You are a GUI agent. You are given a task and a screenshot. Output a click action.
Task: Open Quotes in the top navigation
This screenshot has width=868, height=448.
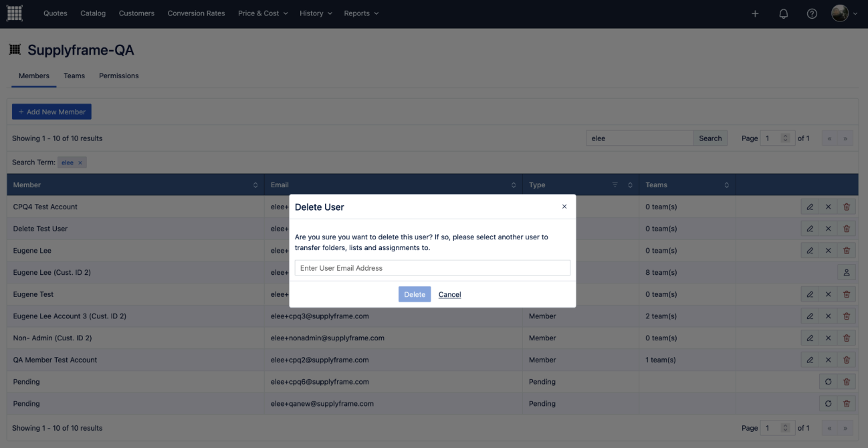click(56, 13)
